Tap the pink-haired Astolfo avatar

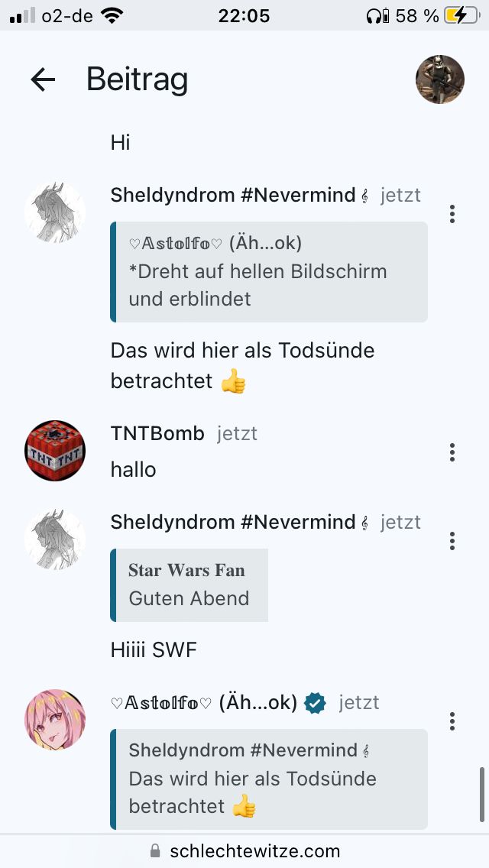55,719
